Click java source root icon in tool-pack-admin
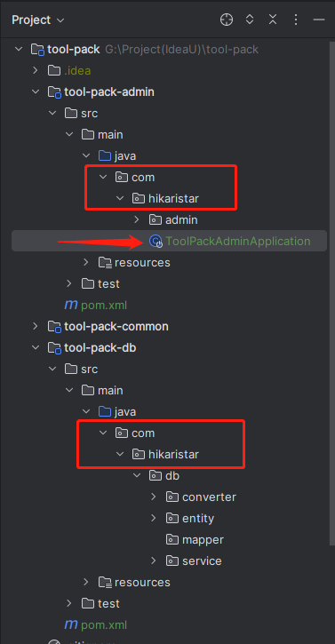 (x=105, y=156)
